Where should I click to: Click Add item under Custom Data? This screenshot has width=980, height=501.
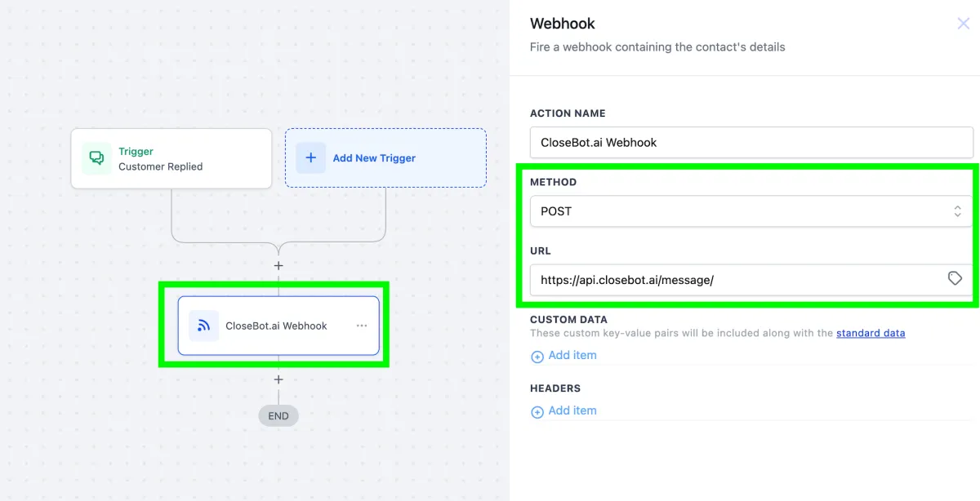tap(572, 355)
